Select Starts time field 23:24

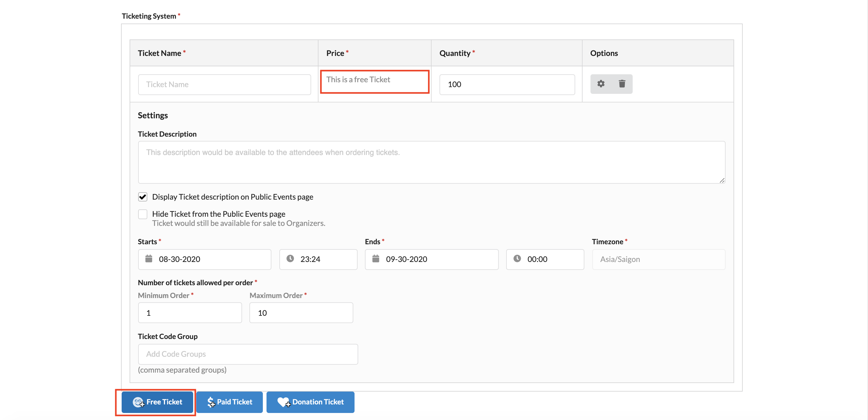click(318, 259)
